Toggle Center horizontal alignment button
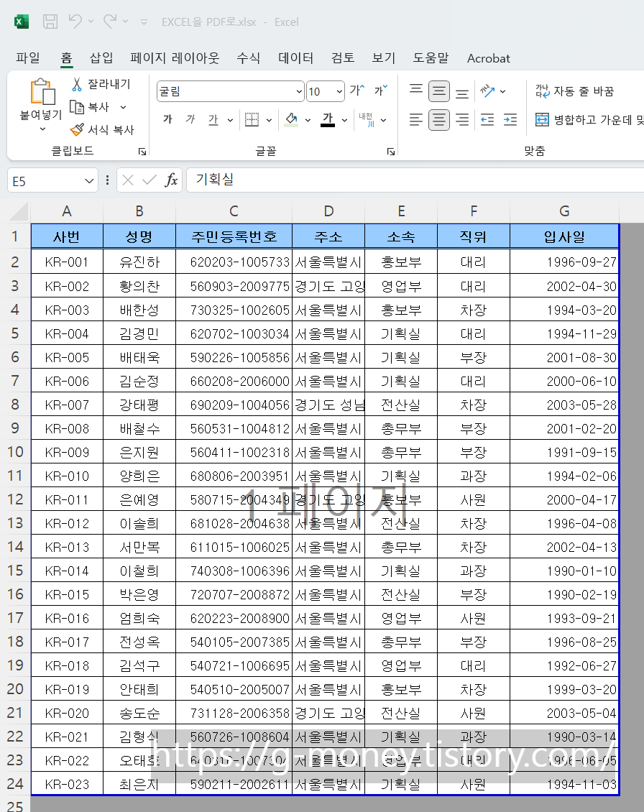The width and height of the screenshot is (644, 812). [x=439, y=120]
